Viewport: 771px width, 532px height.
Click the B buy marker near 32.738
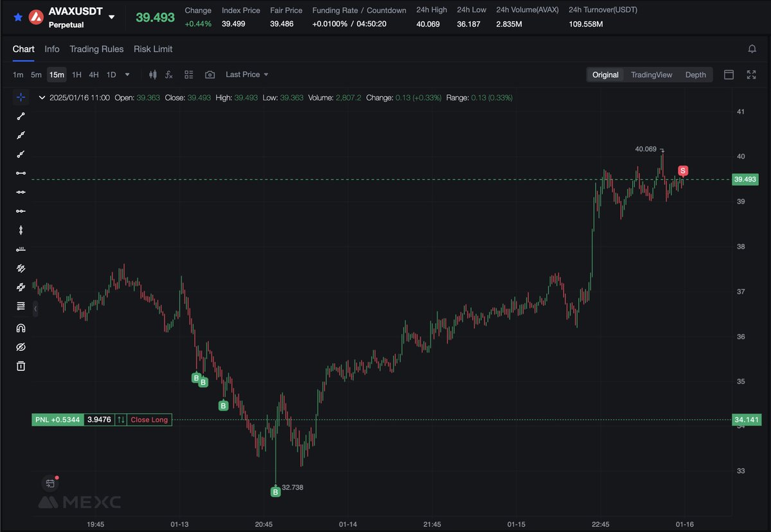point(275,492)
